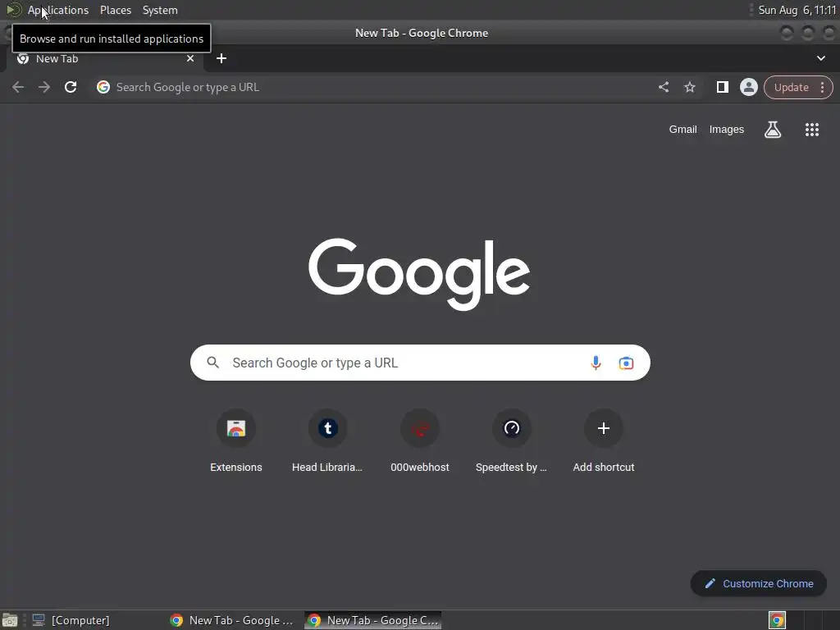The height and width of the screenshot is (630, 840).
Task: Open a new tab with plus button
Action: tap(221, 58)
